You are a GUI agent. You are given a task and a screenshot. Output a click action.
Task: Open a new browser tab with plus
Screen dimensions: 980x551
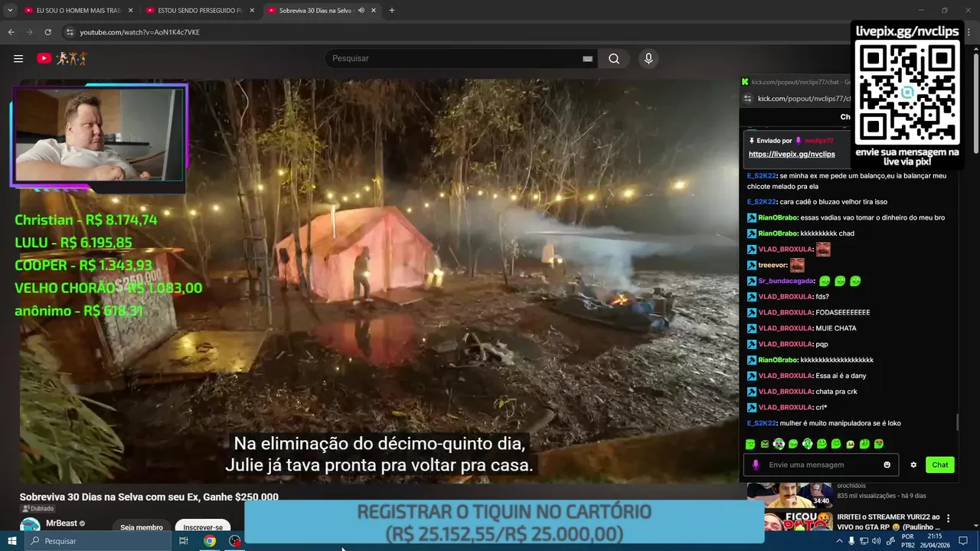tap(391, 11)
